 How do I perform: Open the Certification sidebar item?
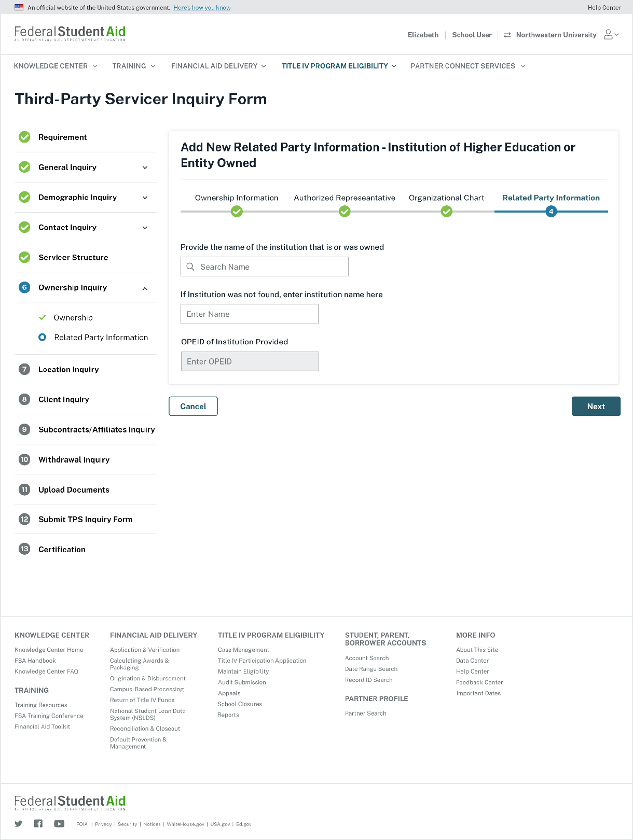[x=62, y=549]
